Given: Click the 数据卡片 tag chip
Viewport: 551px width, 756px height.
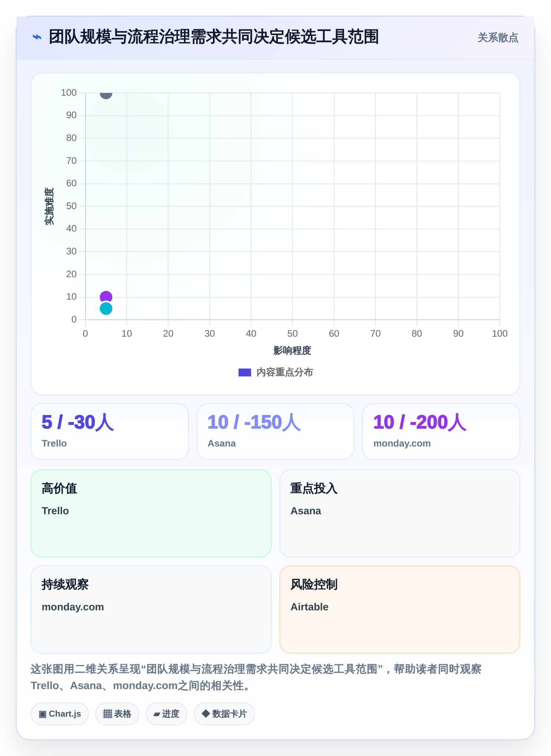Looking at the screenshot, I should tap(224, 714).
